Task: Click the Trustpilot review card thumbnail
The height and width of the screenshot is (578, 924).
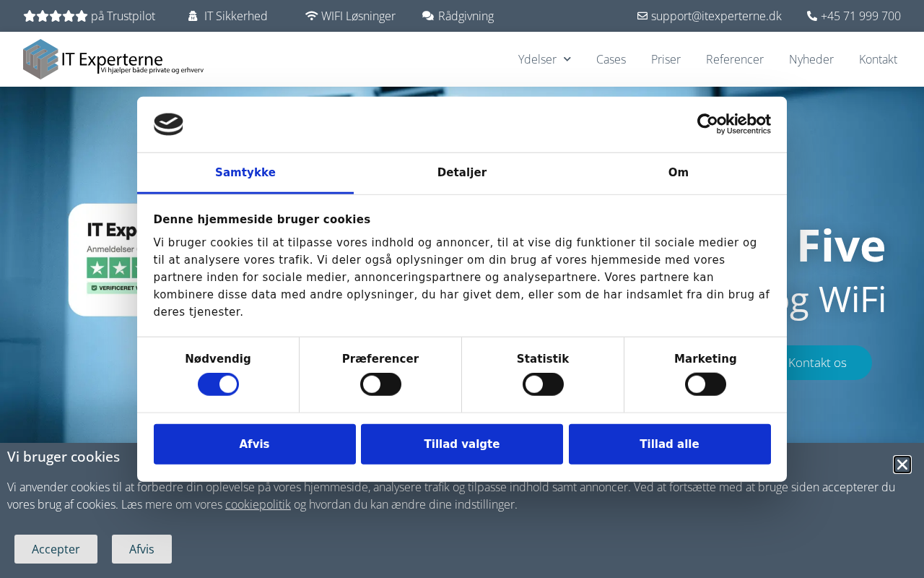Action: [103, 260]
